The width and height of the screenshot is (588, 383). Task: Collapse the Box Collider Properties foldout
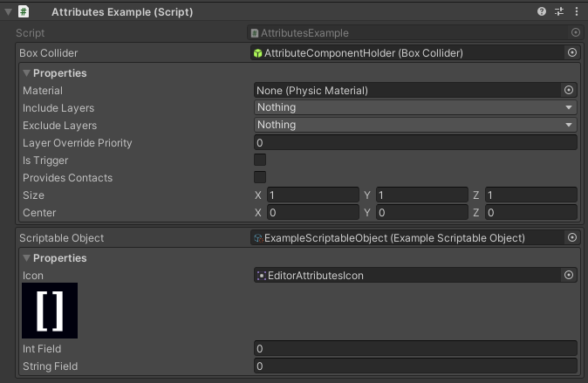[x=26, y=73]
